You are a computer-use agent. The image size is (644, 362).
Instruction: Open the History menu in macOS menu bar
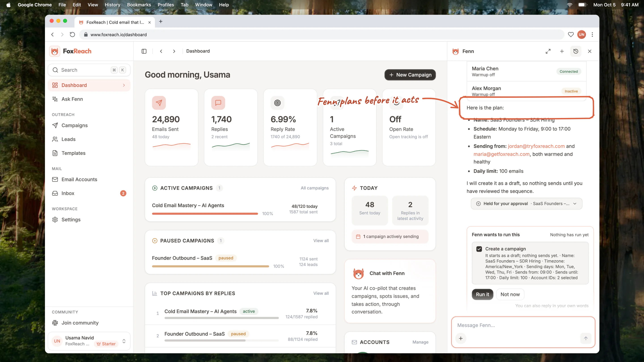(112, 5)
